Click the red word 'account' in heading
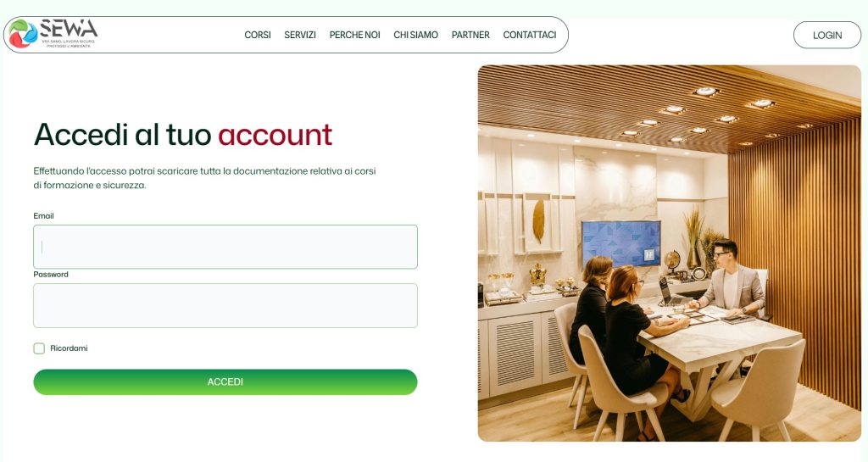 coord(275,135)
